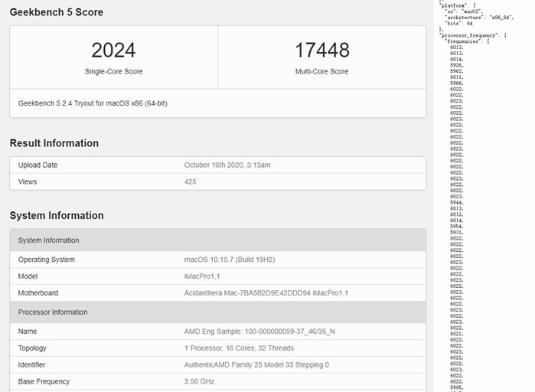Viewport: 535px width, 392px height.
Task: Select the frequency value 6021 in JSON list
Action: point(456,334)
